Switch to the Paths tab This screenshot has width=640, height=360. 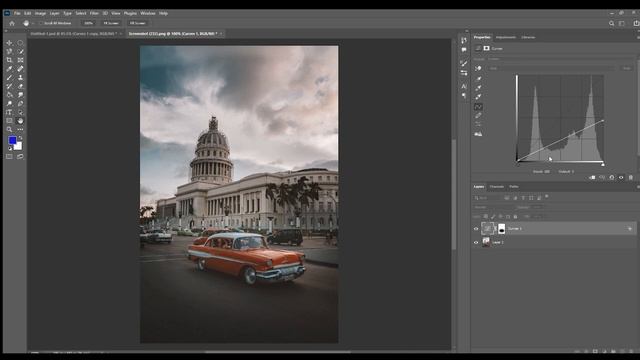[x=514, y=187]
